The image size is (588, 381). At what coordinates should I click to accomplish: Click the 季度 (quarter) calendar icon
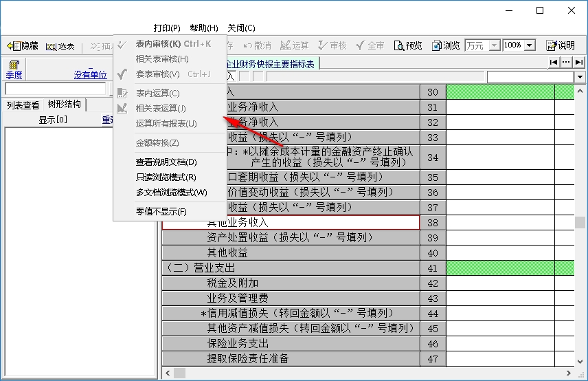coord(14,65)
